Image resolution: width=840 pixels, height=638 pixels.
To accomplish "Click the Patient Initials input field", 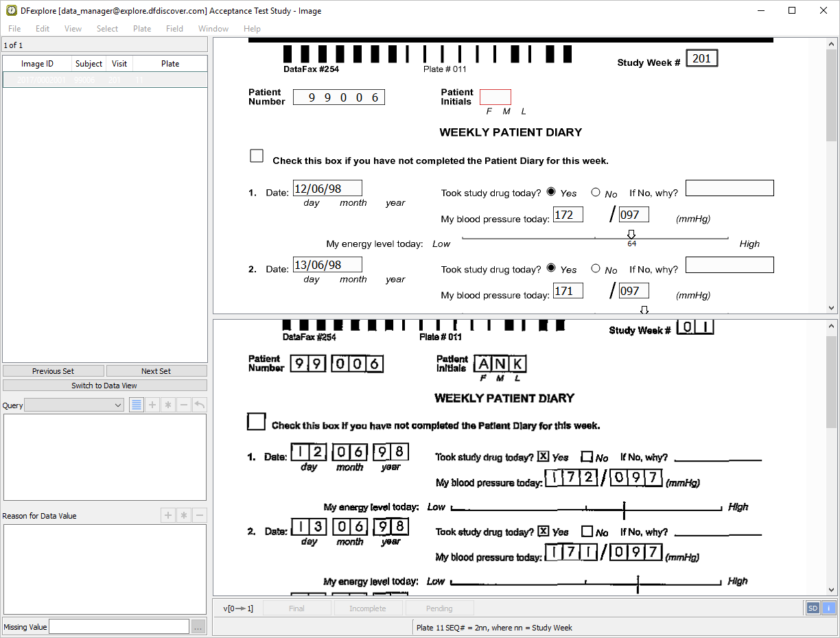I will 495,97.
